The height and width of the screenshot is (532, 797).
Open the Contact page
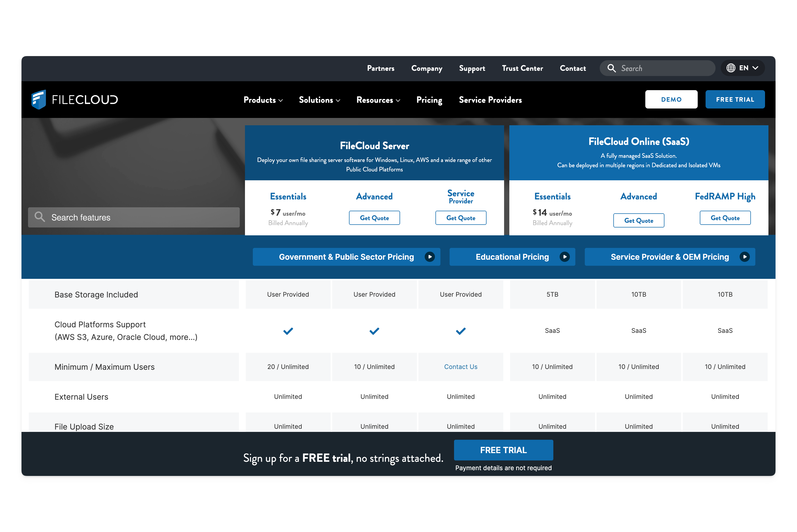point(572,68)
